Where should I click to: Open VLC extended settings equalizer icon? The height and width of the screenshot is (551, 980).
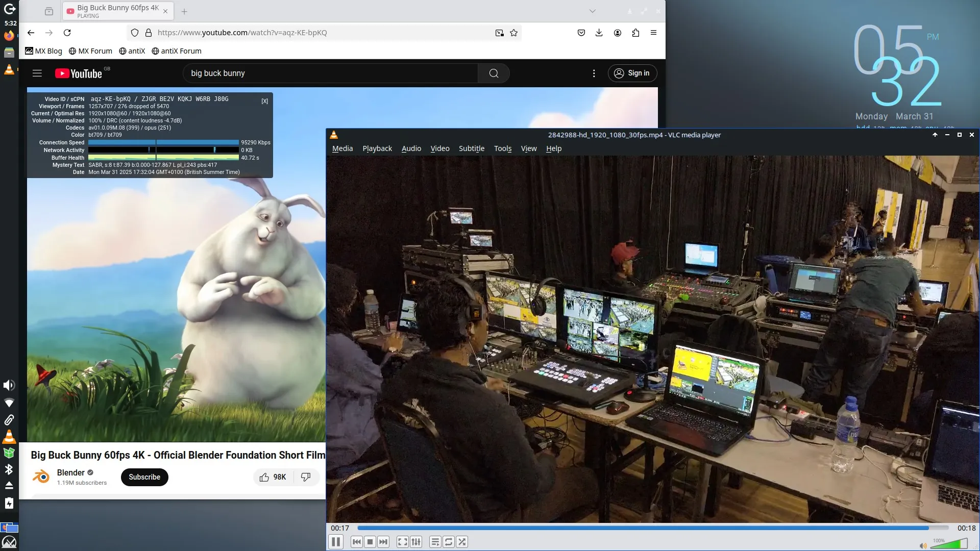coord(416,542)
